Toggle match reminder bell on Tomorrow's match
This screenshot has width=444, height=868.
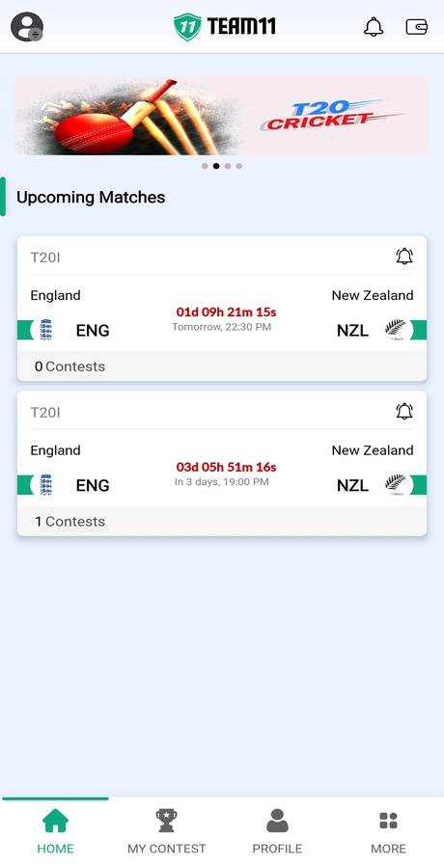pyautogui.click(x=404, y=257)
